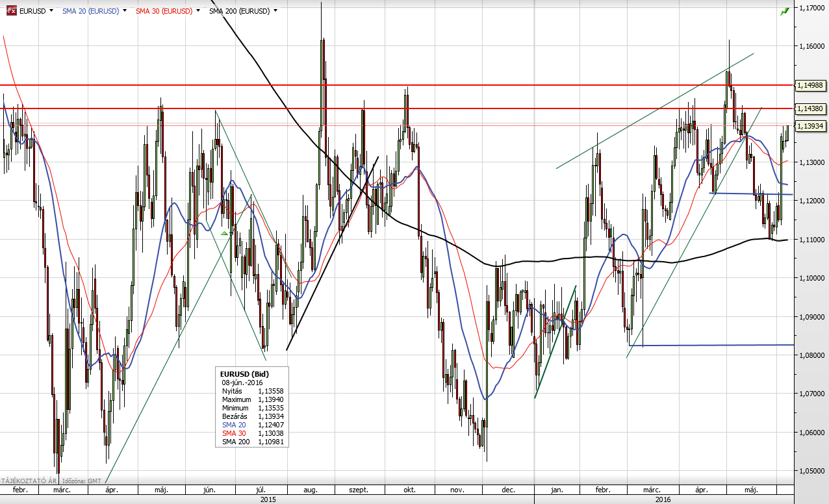Screen dimensions: 829x504
Task: Click the 'jan.' month label on time axis
Action: coord(557,490)
